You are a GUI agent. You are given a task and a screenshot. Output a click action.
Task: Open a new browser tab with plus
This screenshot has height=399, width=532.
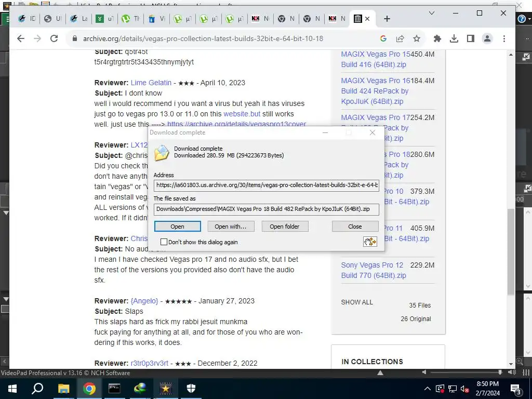point(387,19)
